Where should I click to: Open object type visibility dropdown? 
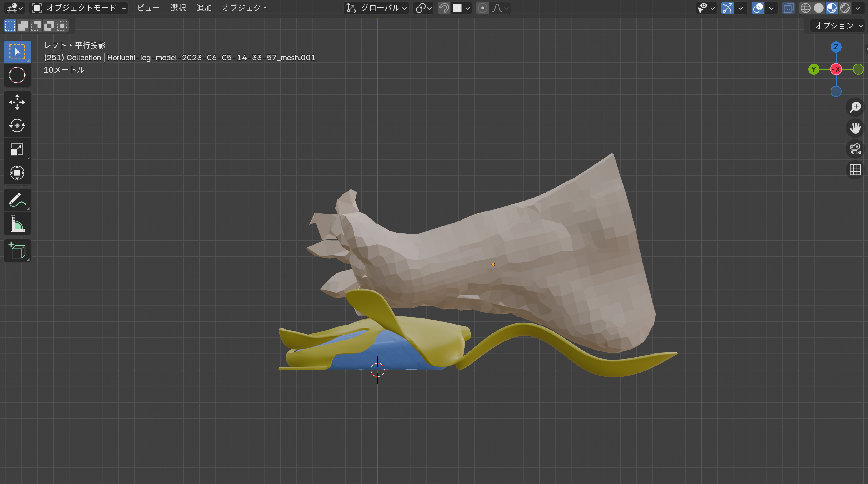(x=706, y=8)
